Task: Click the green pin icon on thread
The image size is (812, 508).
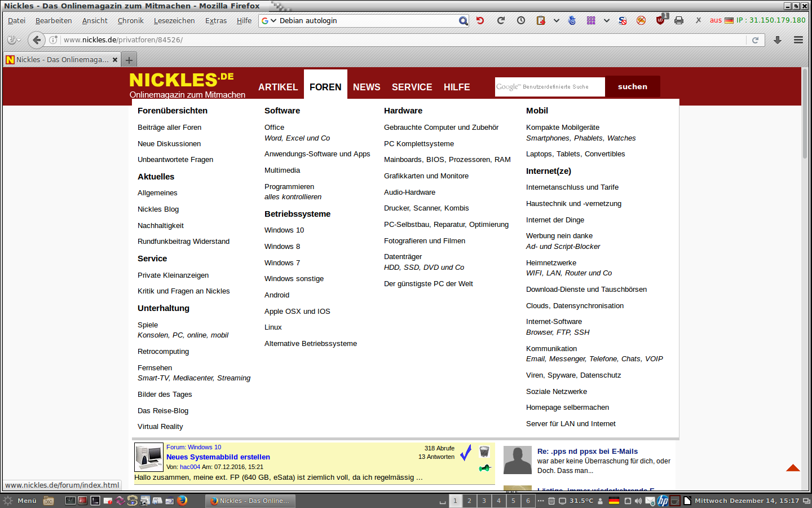Action: click(485, 468)
